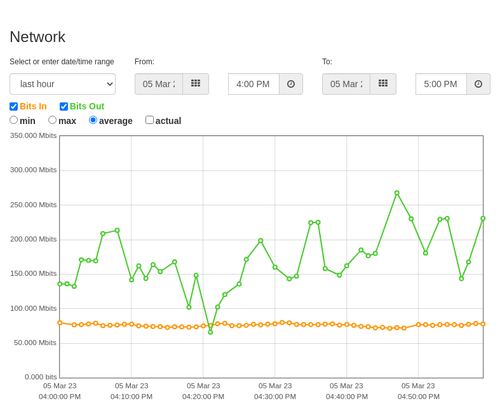Click the '04:30:00 PM' x-axis label
The image size is (500, 403).
[275, 397]
